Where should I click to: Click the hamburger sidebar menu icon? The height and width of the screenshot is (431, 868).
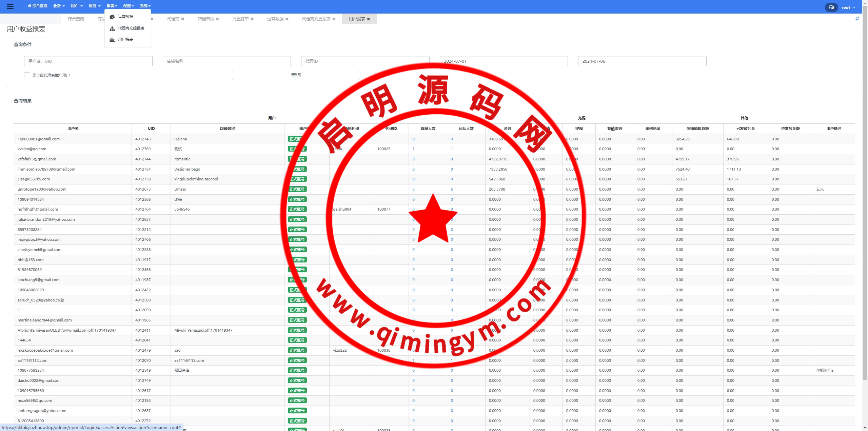point(10,6)
